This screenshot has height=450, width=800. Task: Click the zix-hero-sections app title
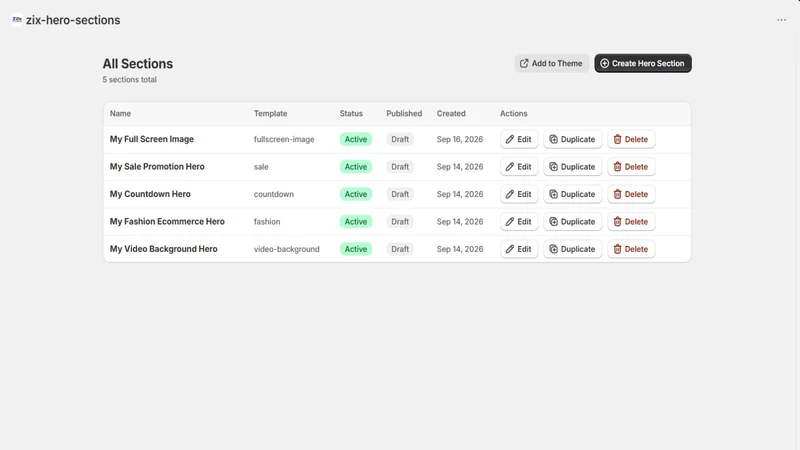(73, 20)
